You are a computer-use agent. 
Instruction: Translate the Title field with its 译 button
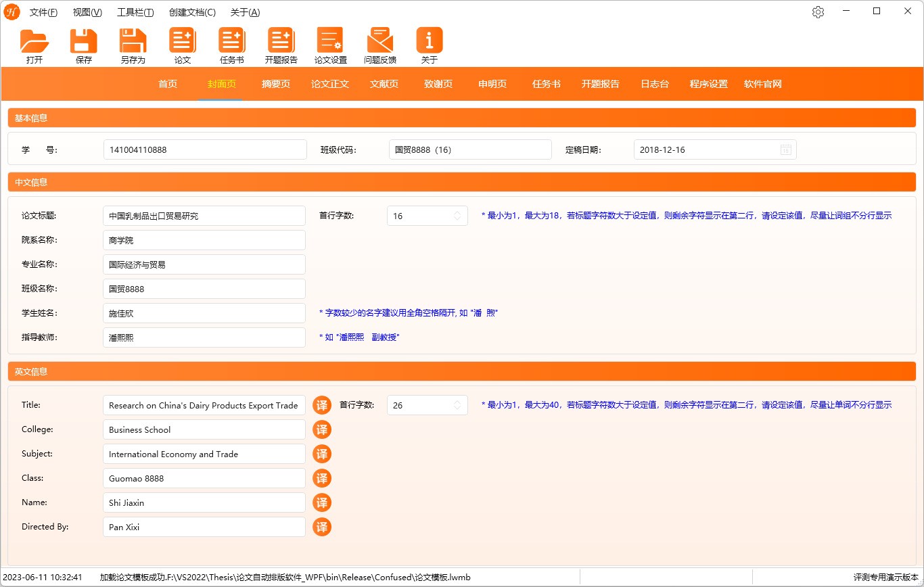pyautogui.click(x=322, y=404)
